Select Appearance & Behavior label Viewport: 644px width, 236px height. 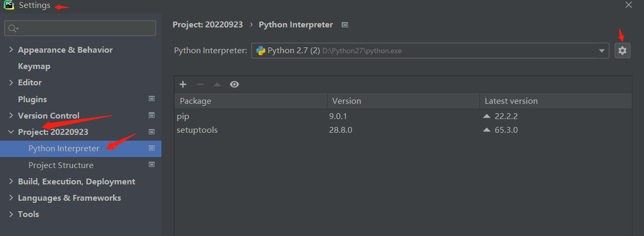click(x=65, y=50)
